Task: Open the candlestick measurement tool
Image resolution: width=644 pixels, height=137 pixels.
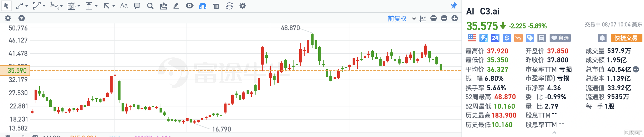Action: point(164,6)
